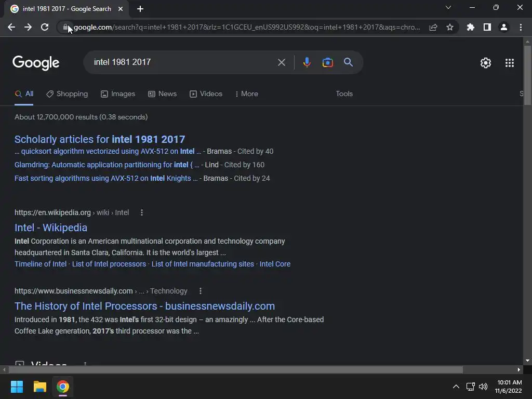Image resolution: width=532 pixels, height=399 pixels.
Task: Open the List of Intel processors sublink
Action: 109,264
